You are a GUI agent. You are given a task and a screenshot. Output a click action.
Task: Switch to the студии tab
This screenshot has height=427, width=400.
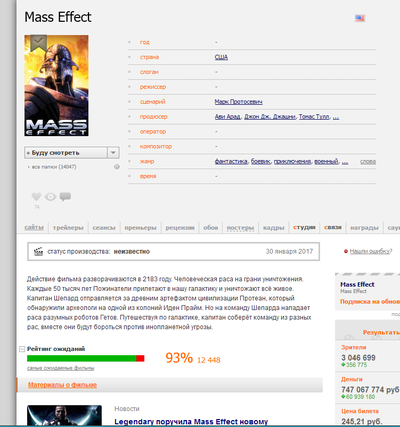pos(304,227)
